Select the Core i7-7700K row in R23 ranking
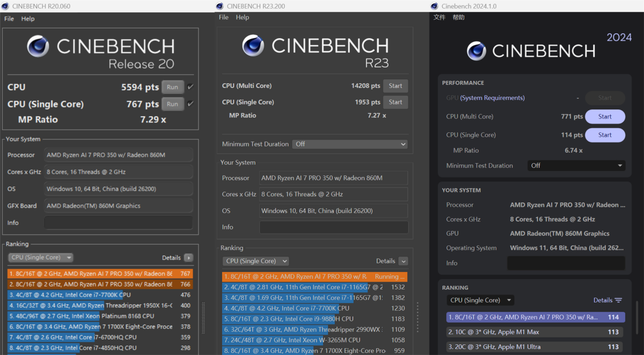The width and height of the screenshot is (644, 355). click(x=315, y=308)
